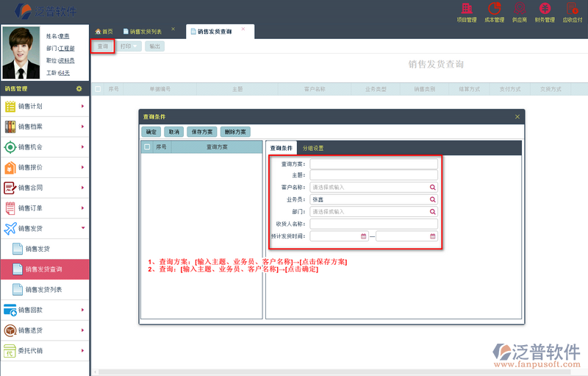Expand the 销售回款 menu arrow
588x376 pixels.
click(x=82, y=310)
